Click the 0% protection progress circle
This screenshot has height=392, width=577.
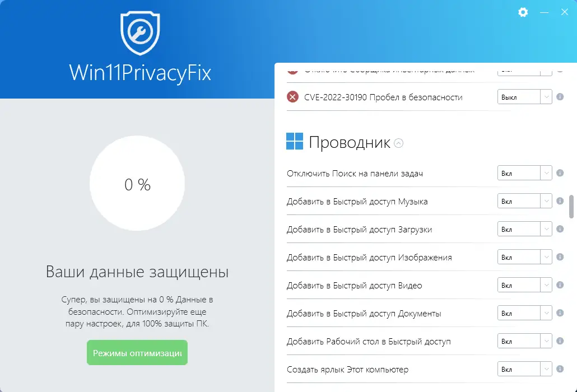(x=137, y=184)
